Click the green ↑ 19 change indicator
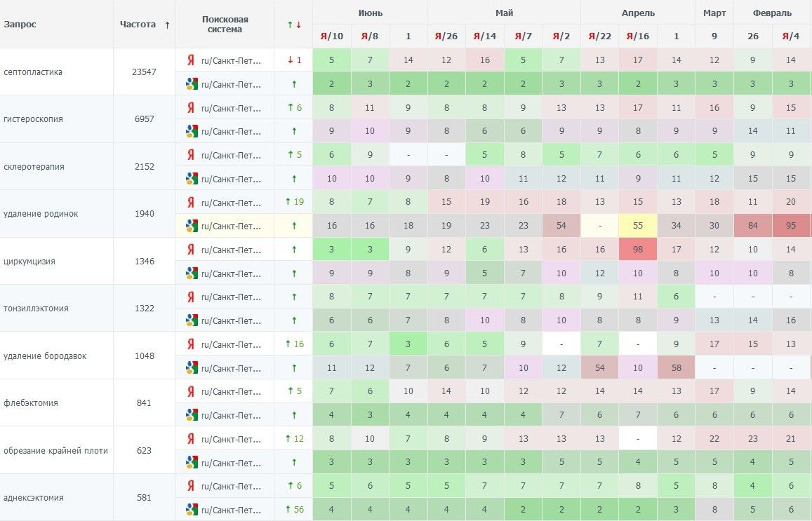Viewport: 812px width, 521px height. [294, 202]
